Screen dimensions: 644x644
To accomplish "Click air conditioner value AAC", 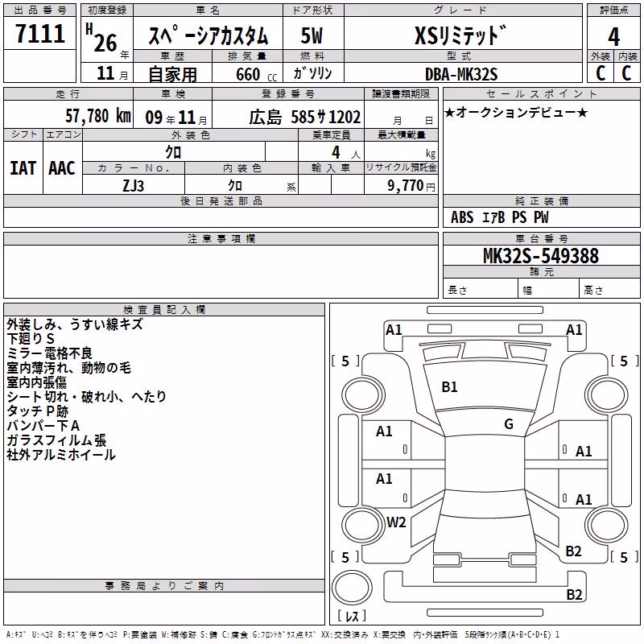I will 62,168.
